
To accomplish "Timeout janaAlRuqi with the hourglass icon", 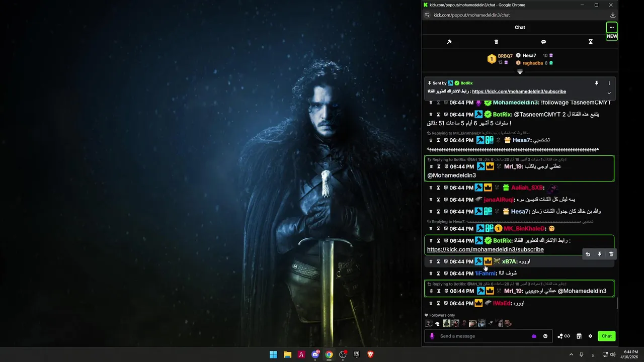I will click(x=438, y=200).
